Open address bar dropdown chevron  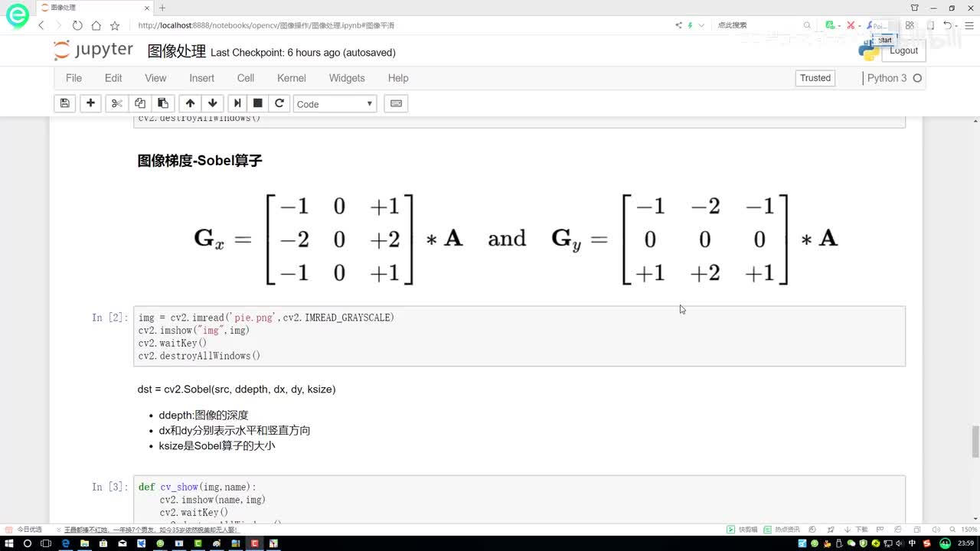701,25
